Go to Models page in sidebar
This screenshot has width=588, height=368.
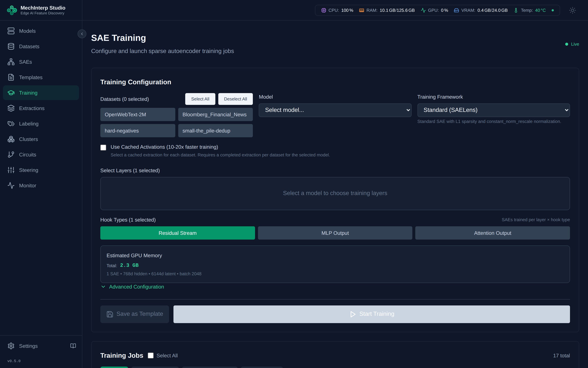pyautogui.click(x=41, y=31)
